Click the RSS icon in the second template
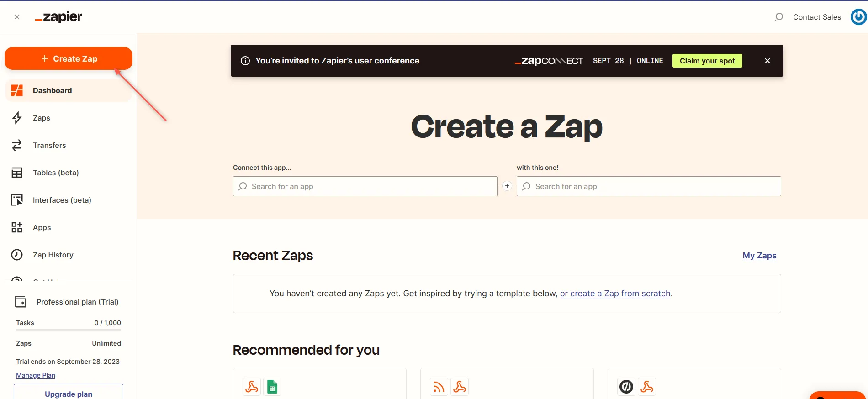Viewport: 868px width, 399px height. (x=439, y=387)
